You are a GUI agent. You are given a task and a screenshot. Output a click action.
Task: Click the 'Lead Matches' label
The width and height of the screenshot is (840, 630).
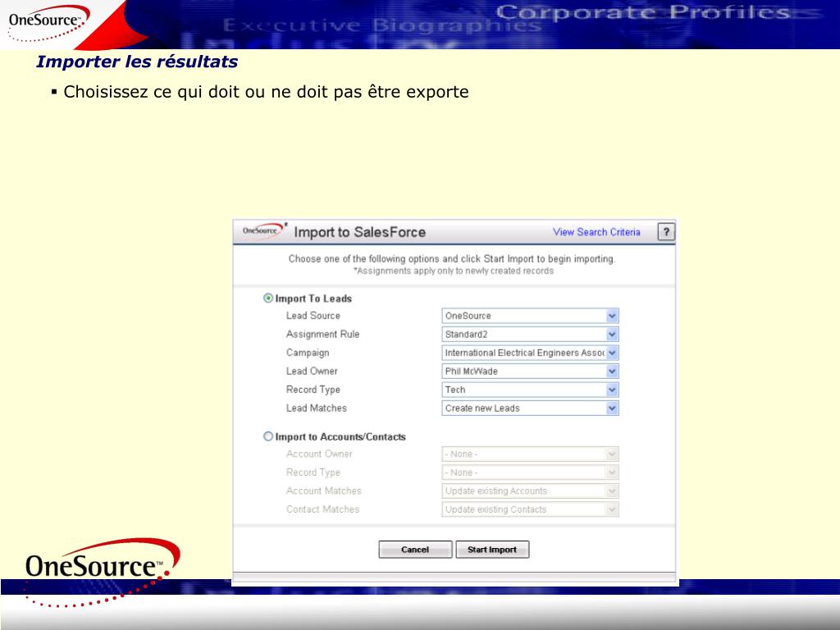[316, 409]
